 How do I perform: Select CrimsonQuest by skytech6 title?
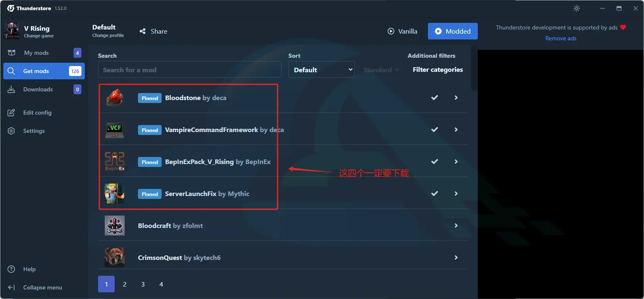[x=179, y=258]
